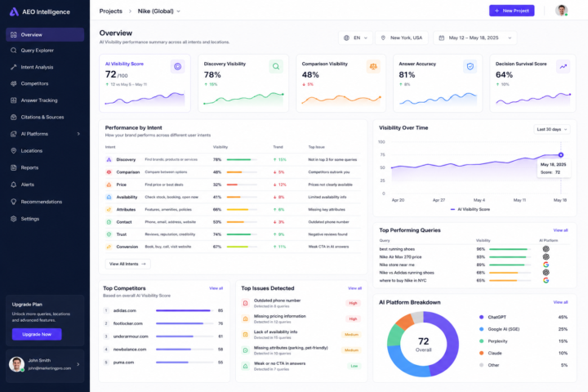Expand the John Smith account chevron
The height and width of the screenshot is (392, 588).
78,364
